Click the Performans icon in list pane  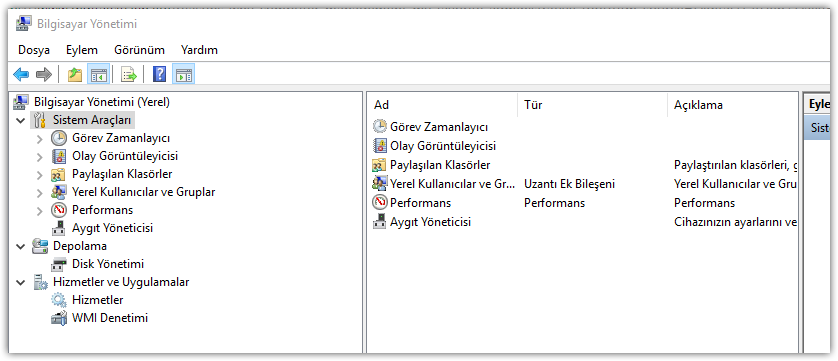(379, 203)
